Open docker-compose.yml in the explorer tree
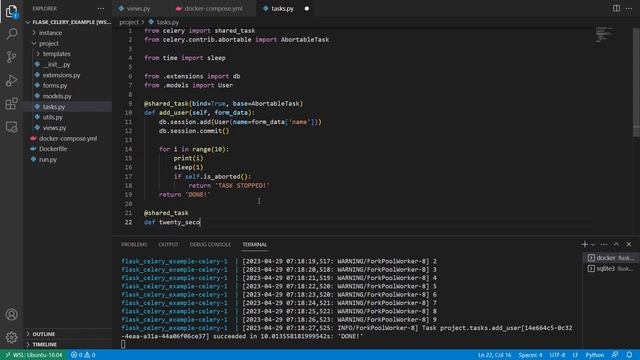640x360 pixels. pyautogui.click(x=68, y=139)
